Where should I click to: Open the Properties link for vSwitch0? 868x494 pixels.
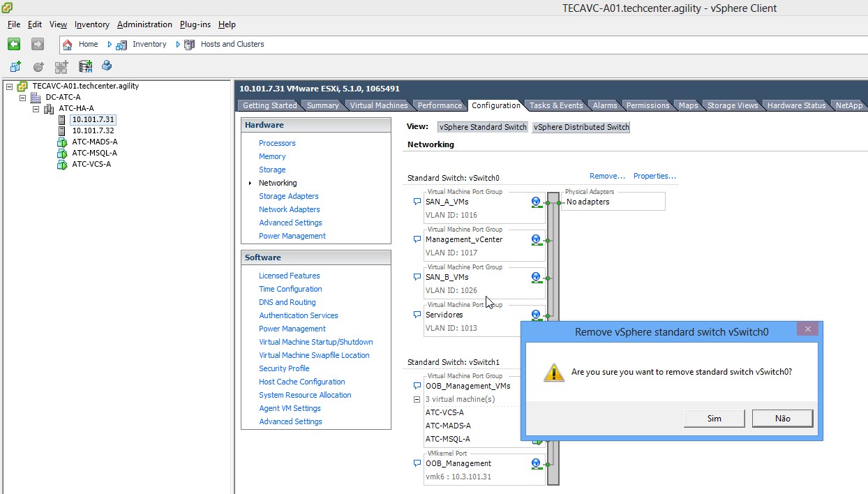click(654, 176)
